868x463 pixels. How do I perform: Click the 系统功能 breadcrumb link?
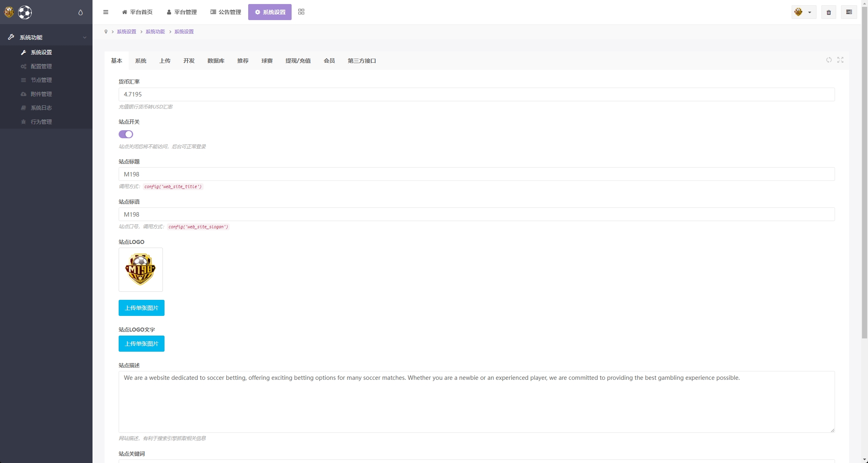point(155,32)
